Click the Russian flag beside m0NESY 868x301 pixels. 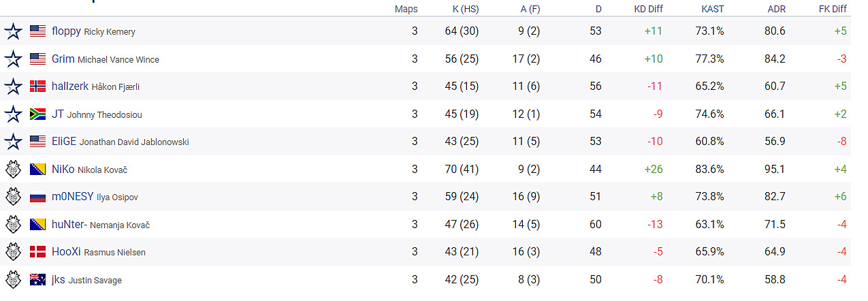pyautogui.click(x=38, y=197)
